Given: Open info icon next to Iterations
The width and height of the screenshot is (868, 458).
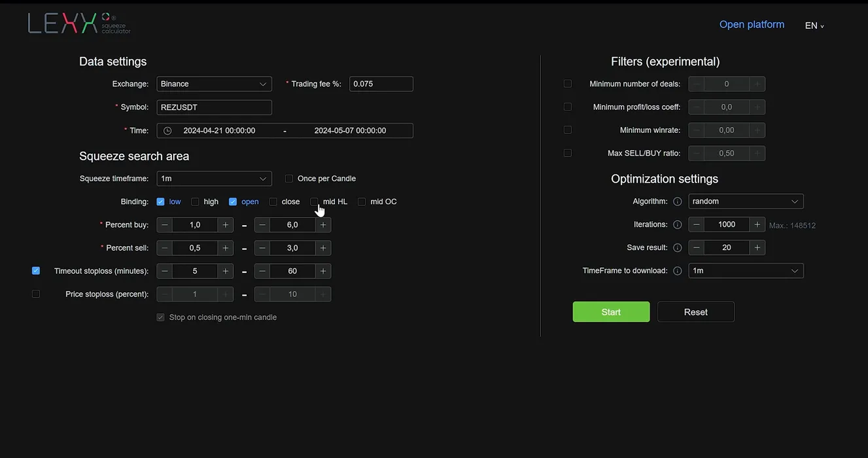Looking at the screenshot, I should tap(678, 224).
